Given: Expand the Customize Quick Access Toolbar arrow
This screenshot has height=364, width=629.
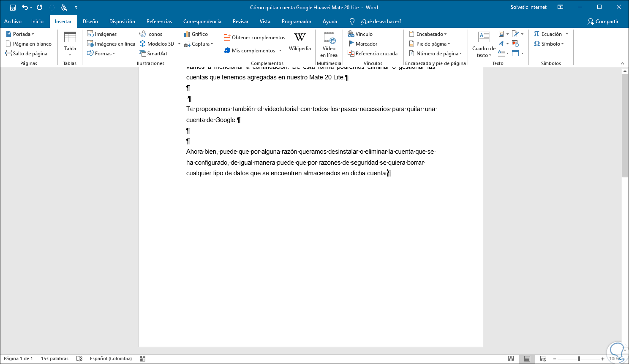Looking at the screenshot, I should 76,8.
